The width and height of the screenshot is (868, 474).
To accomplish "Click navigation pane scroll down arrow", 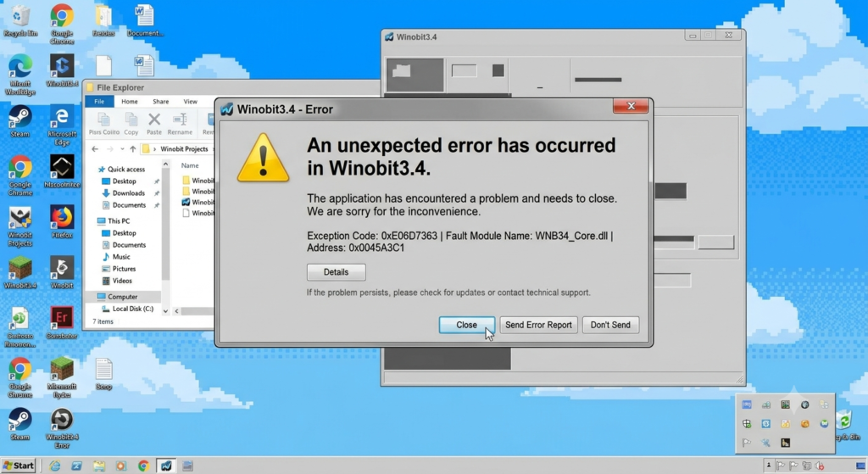I will [165, 311].
